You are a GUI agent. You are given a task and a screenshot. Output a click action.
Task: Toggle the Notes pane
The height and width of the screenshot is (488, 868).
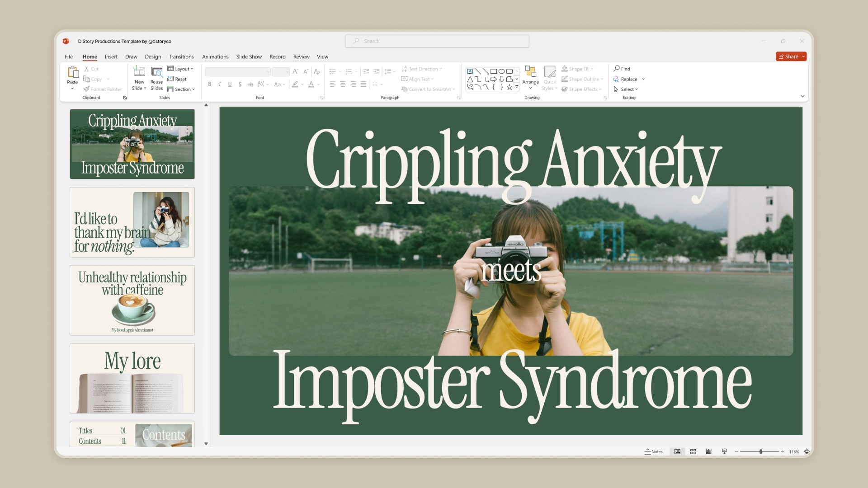tap(653, 451)
